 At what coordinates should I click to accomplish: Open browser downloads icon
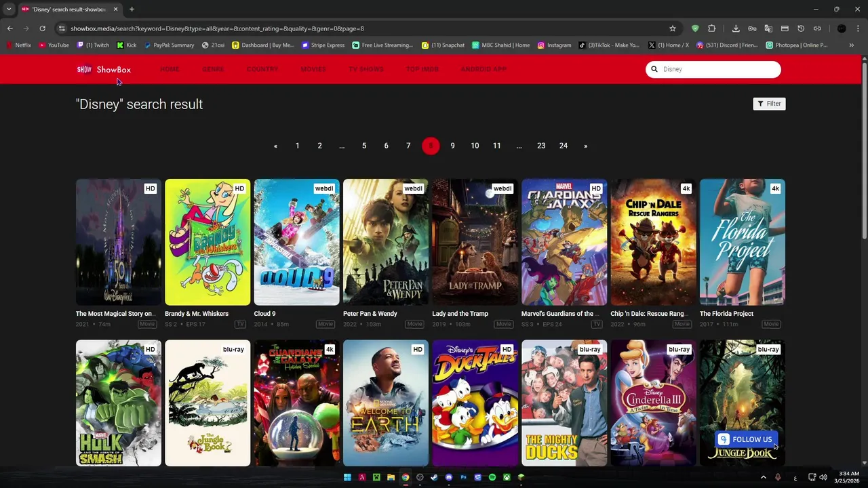pyautogui.click(x=736, y=28)
